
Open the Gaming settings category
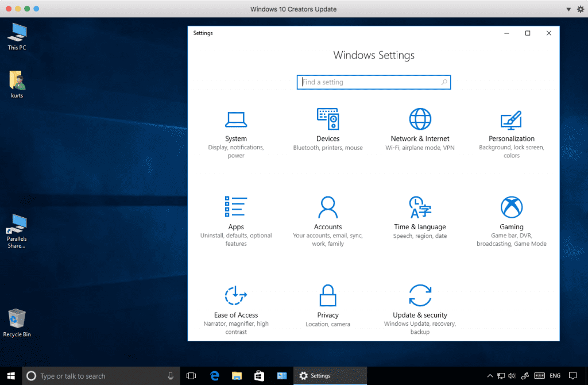(512, 221)
